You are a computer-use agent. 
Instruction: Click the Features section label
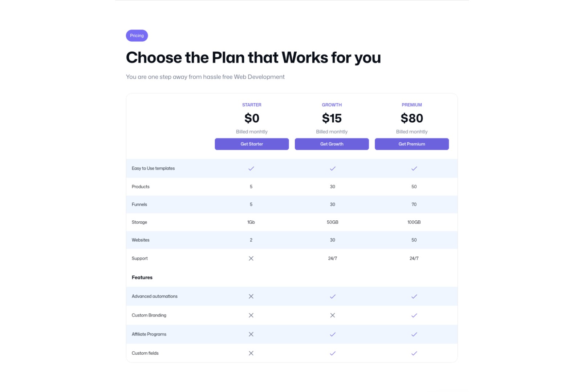tap(142, 278)
